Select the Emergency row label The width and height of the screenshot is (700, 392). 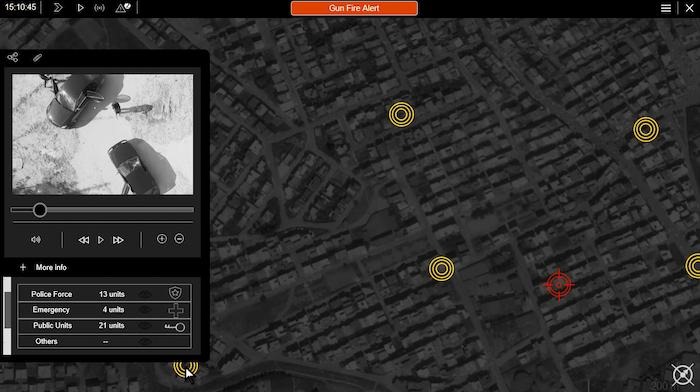point(51,309)
